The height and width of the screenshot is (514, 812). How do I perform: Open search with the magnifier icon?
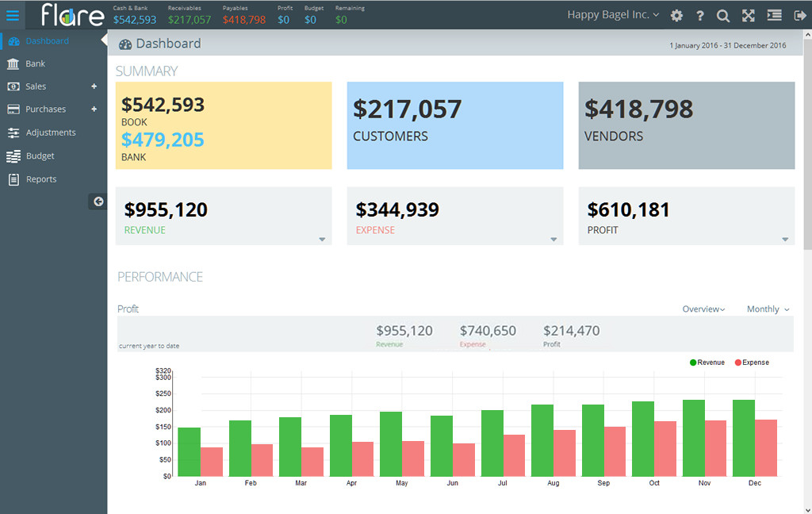click(x=723, y=16)
